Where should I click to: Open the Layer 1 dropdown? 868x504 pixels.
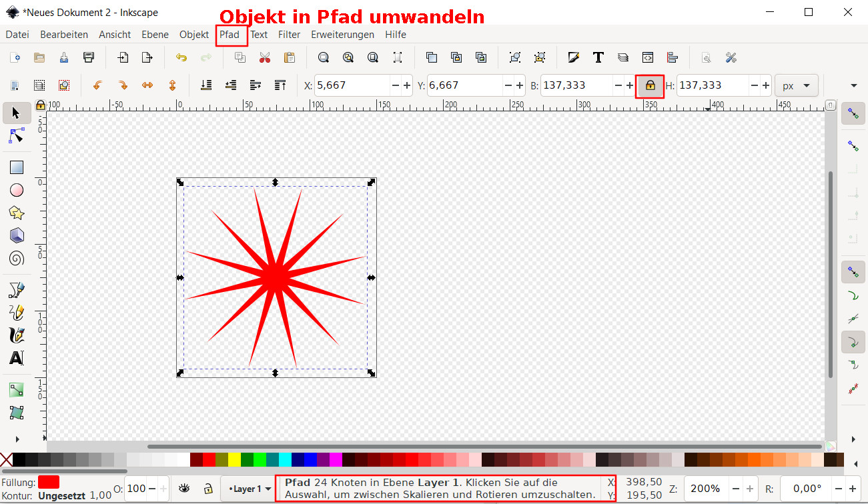click(250, 489)
